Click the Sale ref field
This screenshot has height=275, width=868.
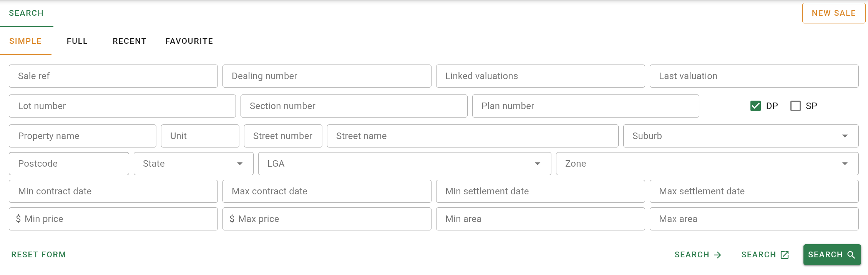click(x=113, y=76)
